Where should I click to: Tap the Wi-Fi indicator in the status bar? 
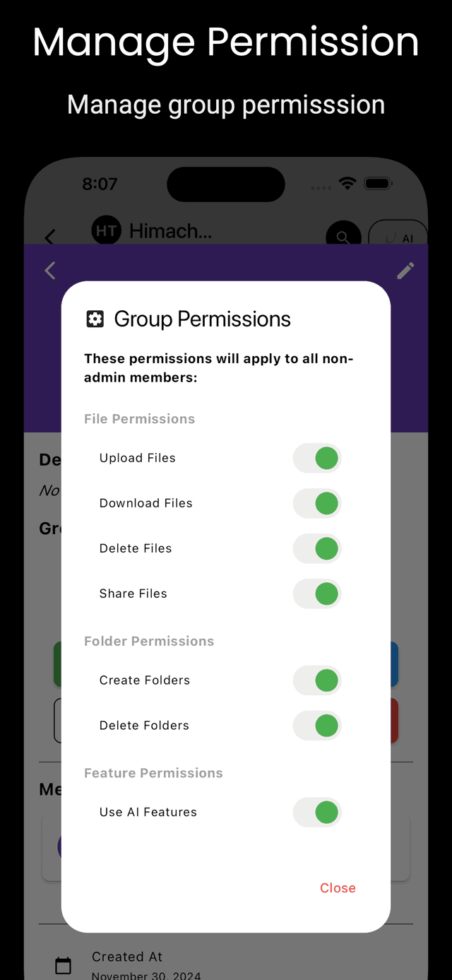[346, 182]
